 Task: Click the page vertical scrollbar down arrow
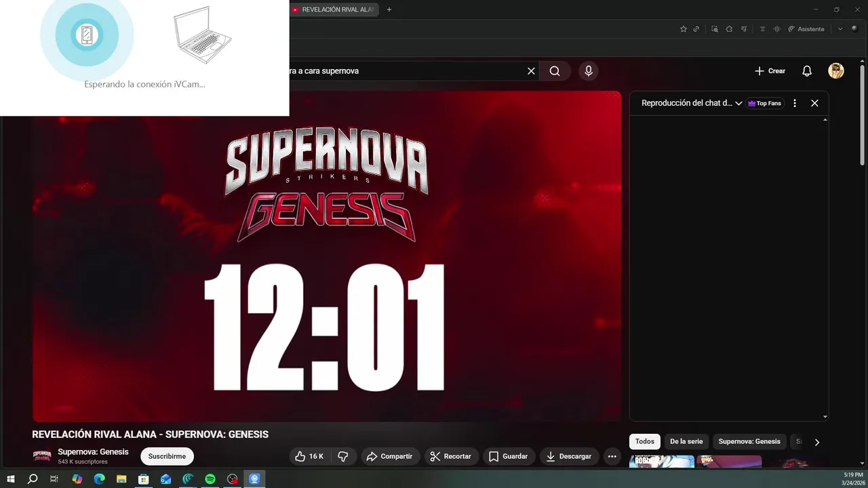(x=863, y=464)
